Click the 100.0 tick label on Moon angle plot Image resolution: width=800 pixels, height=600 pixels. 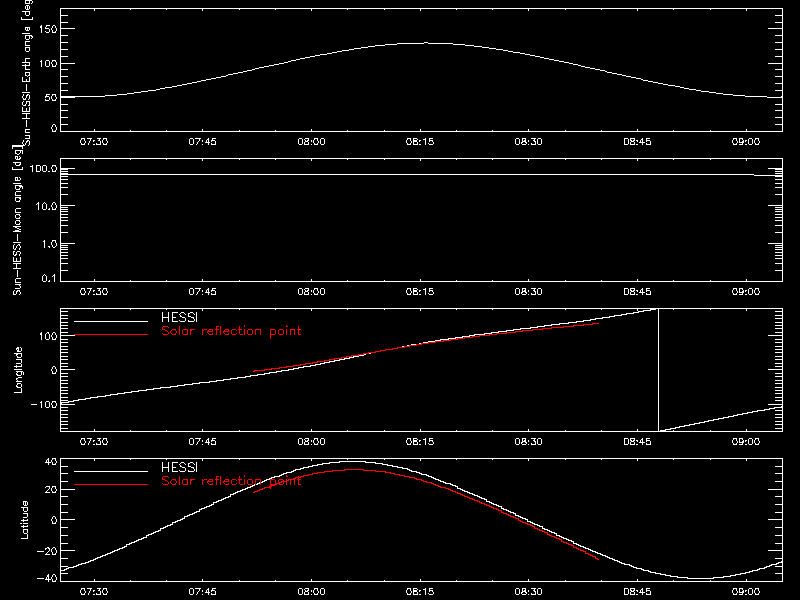coord(44,169)
